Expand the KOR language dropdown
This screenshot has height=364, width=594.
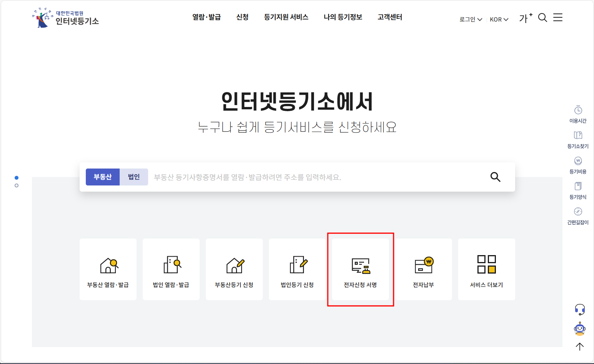[499, 19]
